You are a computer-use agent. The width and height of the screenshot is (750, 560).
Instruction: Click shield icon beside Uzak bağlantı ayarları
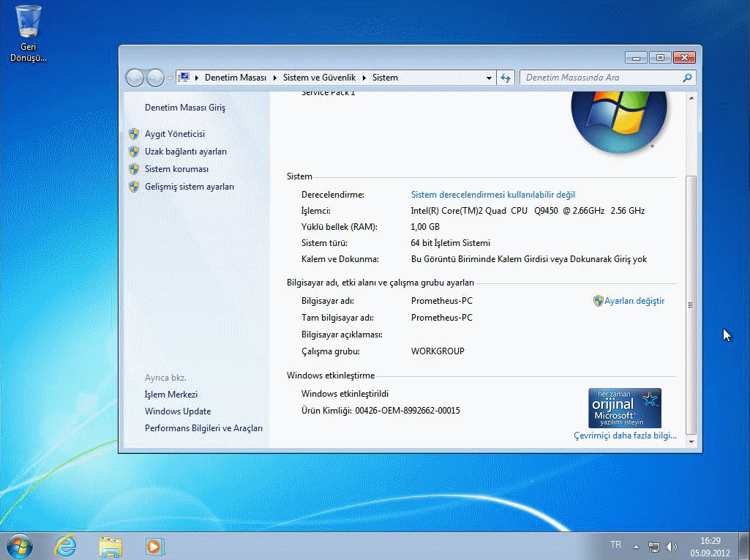(134, 152)
